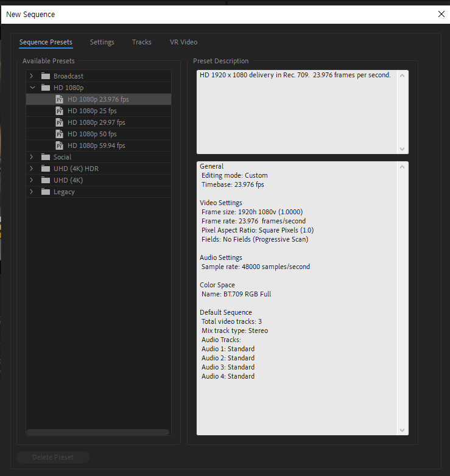Select the HD 1080p 23.976 fps preset
Image resolution: width=450 pixels, height=476 pixels.
(x=99, y=99)
